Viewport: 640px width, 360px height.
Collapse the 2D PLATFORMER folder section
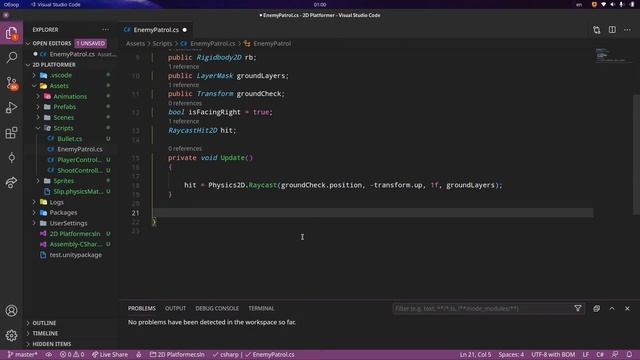tap(71, 64)
